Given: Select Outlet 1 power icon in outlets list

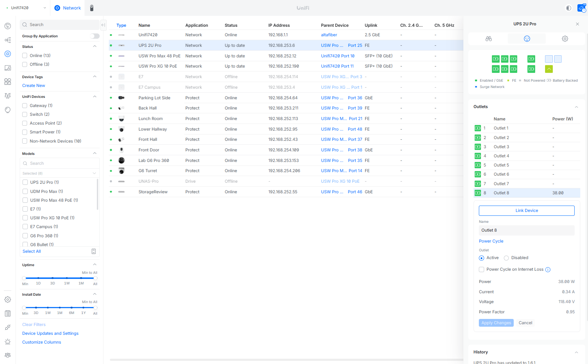Looking at the screenshot, I should pos(478,128).
